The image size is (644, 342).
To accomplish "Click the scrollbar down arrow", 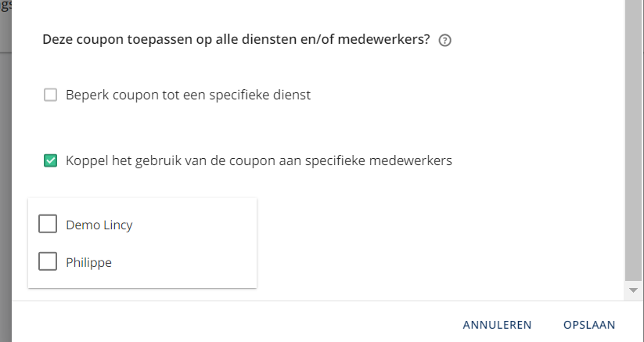I will point(633,290).
